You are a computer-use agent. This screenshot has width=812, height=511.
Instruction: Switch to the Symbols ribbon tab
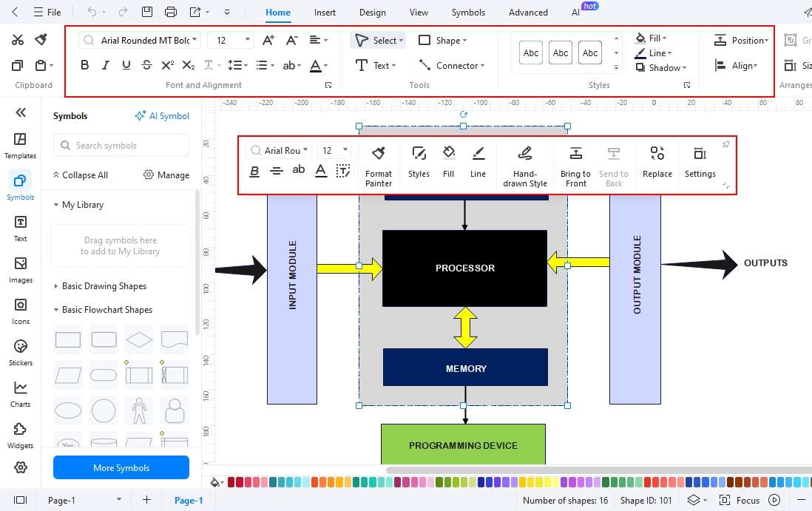pyautogui.click(x=468, y=13)
